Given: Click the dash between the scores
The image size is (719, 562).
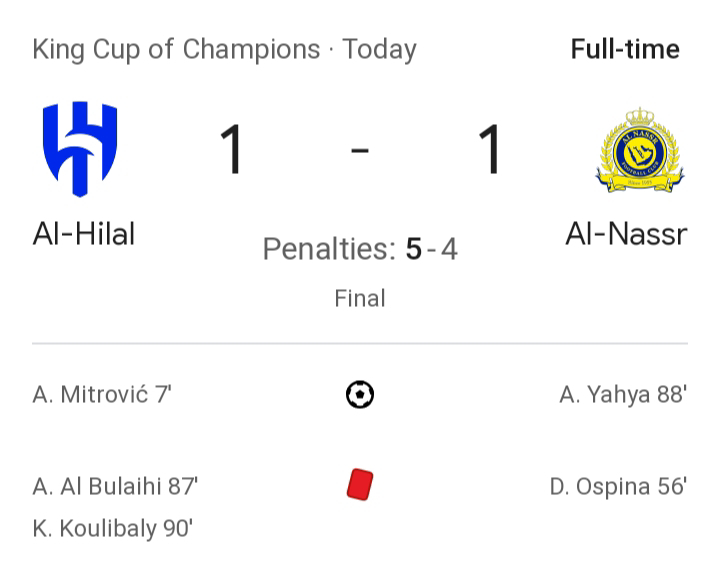Looking at the screenshot, I should pos(360,150).
